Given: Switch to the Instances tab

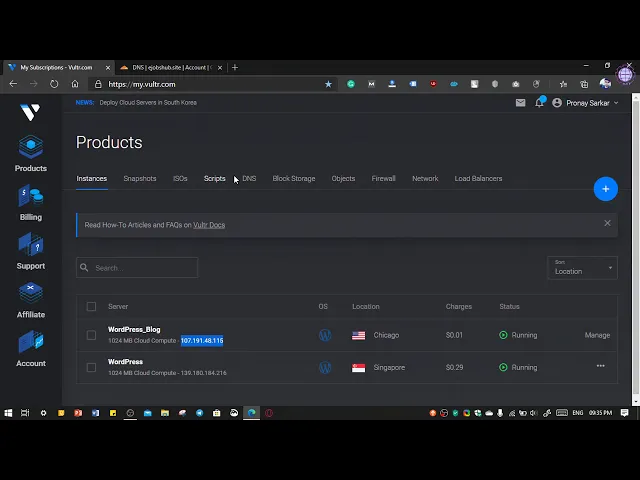Looking at the screenshot, I should point(92,178).
